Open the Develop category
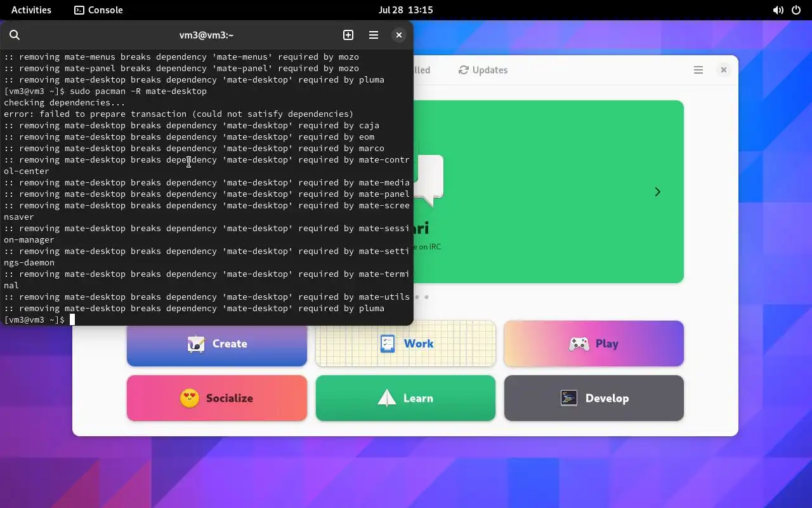The width and height of the screenshot is (812, 508). 594,398
